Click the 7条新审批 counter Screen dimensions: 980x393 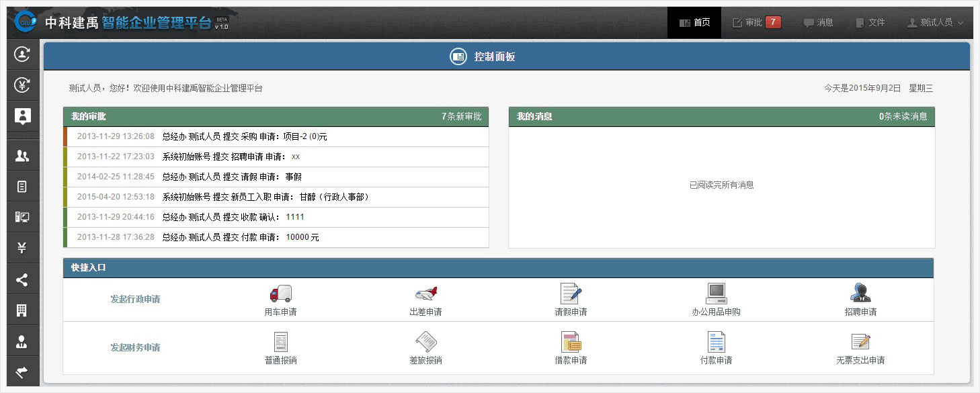[x=461, y=117]
